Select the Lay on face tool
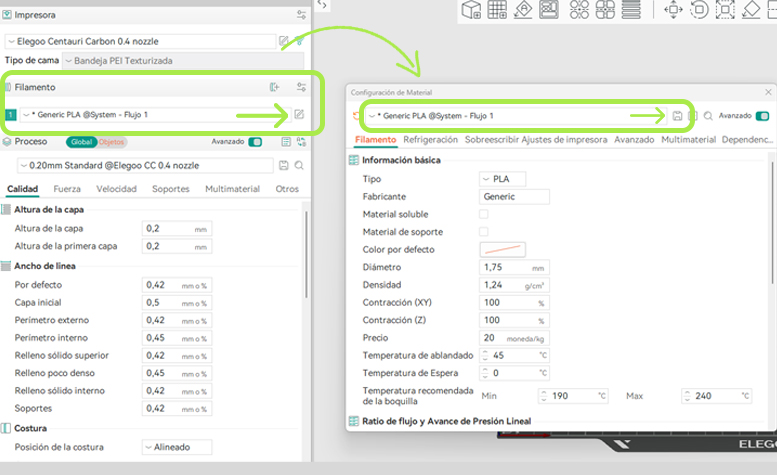Screen dimensions: 777x475 (751, 9)
